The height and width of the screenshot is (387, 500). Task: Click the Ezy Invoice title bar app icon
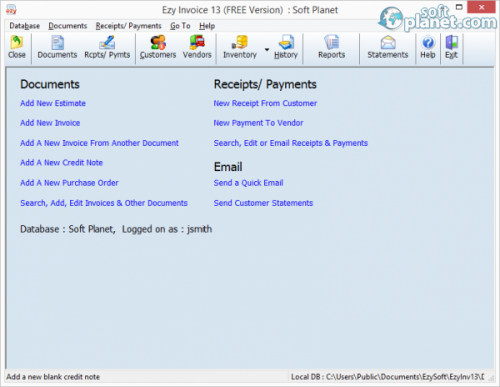11,10
